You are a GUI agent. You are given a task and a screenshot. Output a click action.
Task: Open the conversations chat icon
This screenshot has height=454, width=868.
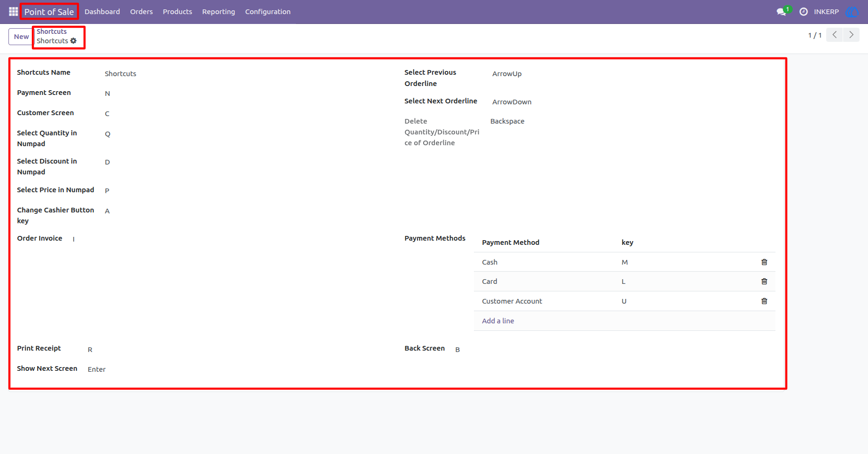click(782, 12)
